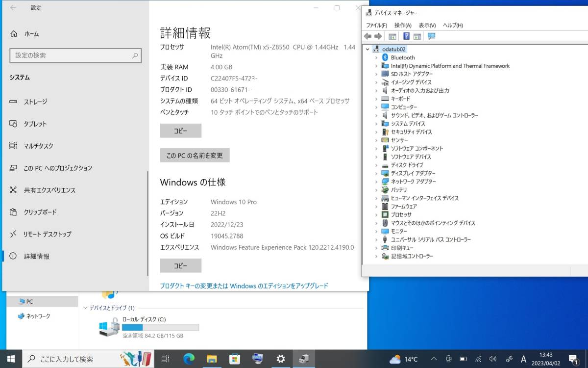Expand the ディスプレイ アダプター node
The width and height of the screenshot is (588, 368).
376,173
